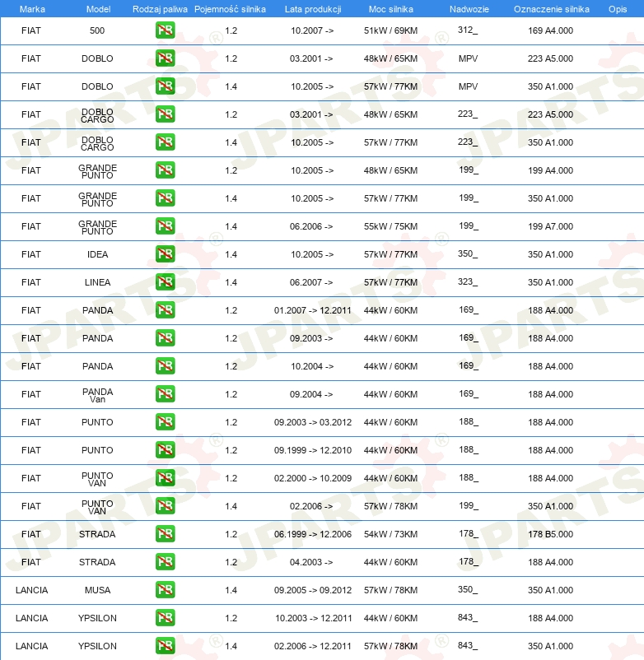This screenshot has height=660, width=644.
Task: Click fuel icon in YPSILON 1.4 row
Action: click(165, 646)
